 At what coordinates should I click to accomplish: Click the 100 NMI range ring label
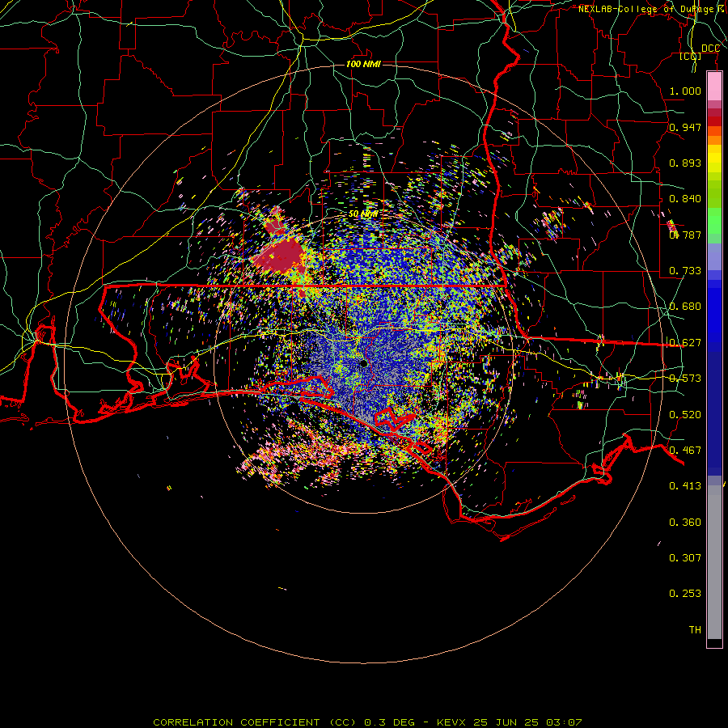coord(363,64)
